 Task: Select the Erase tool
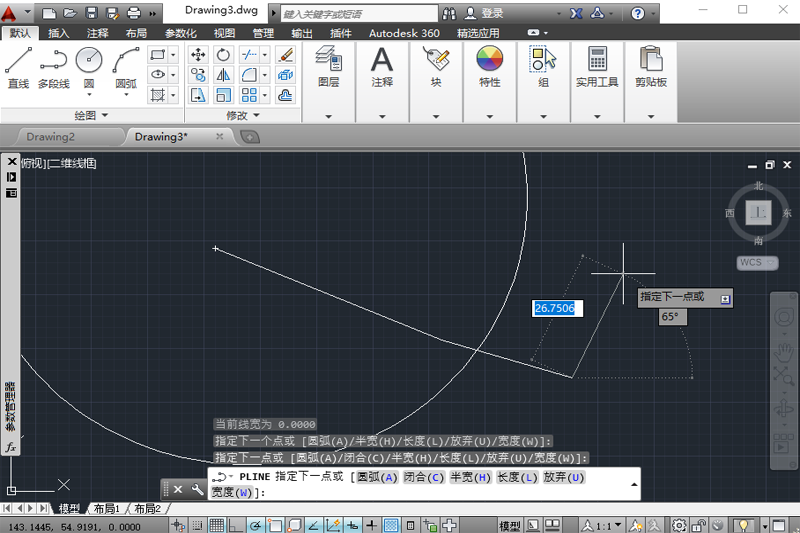[286, 54]
